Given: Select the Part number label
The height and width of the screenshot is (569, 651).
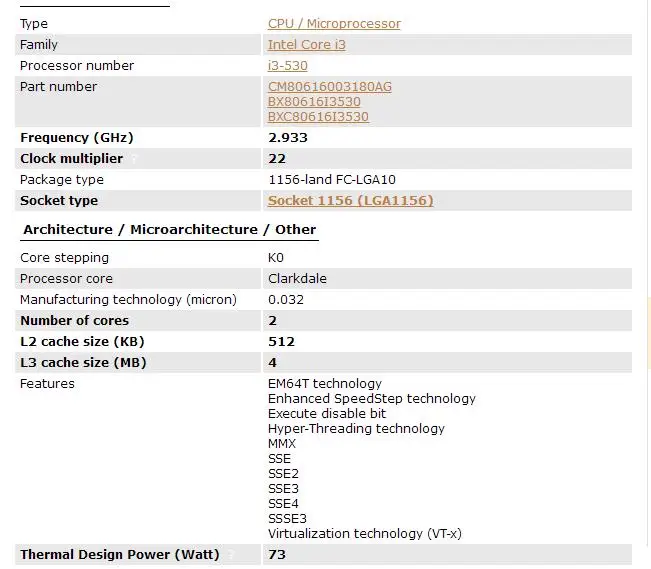Looking at the screenshot, I should pyautogui.click(x=58, y=86).
